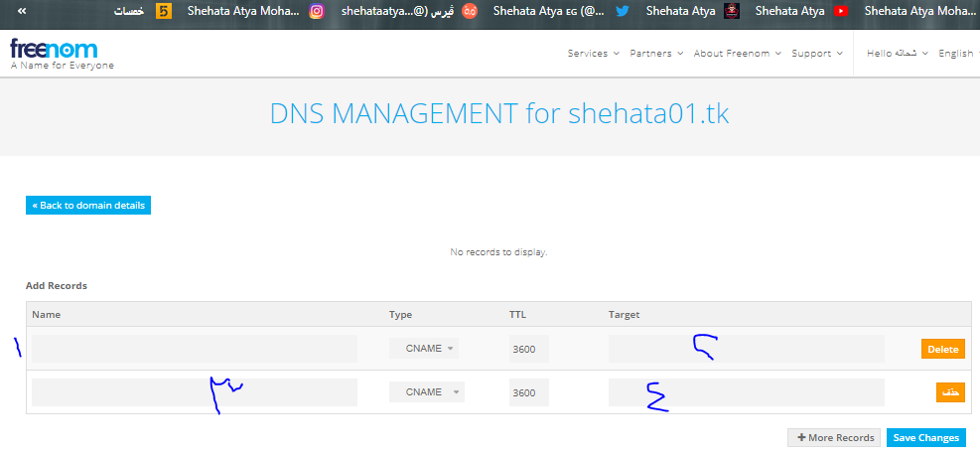The height and width of the screenshot is (457, 980).
Task: Open Shehata Atya EG Twitter bookmark
Action: click(549, 11)
